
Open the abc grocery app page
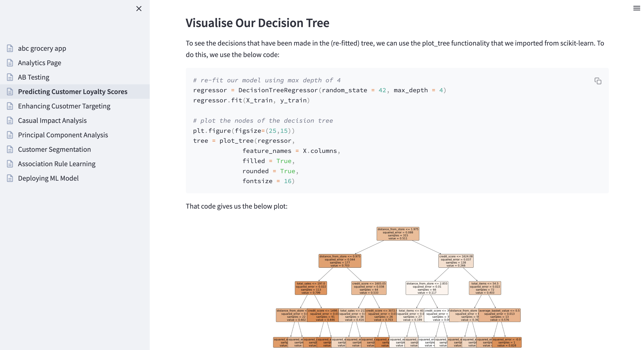42,48
